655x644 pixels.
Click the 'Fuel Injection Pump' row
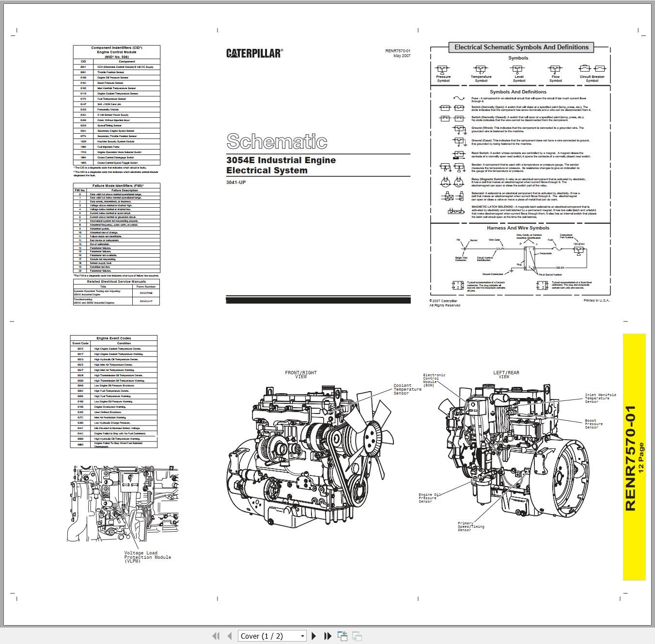coord(116,147)
